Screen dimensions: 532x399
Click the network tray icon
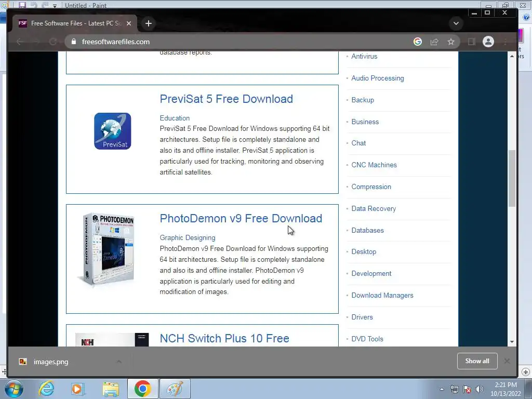point(454,389)
